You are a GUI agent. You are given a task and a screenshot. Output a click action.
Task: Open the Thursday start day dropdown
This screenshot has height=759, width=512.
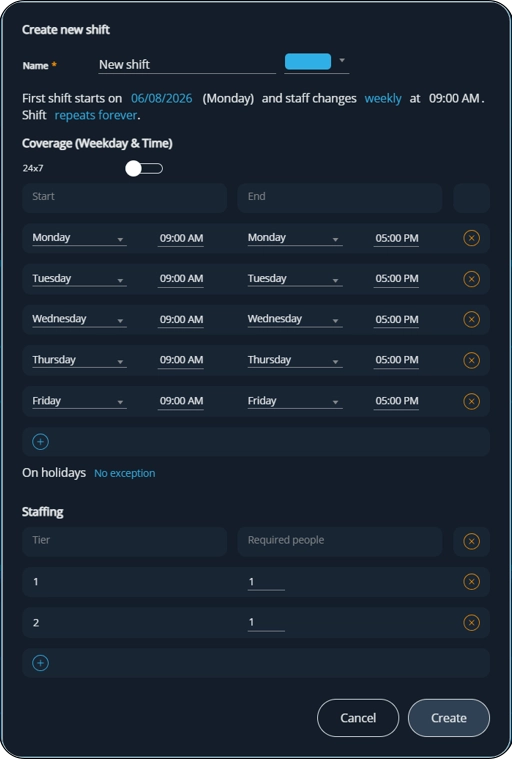point(79,360)
